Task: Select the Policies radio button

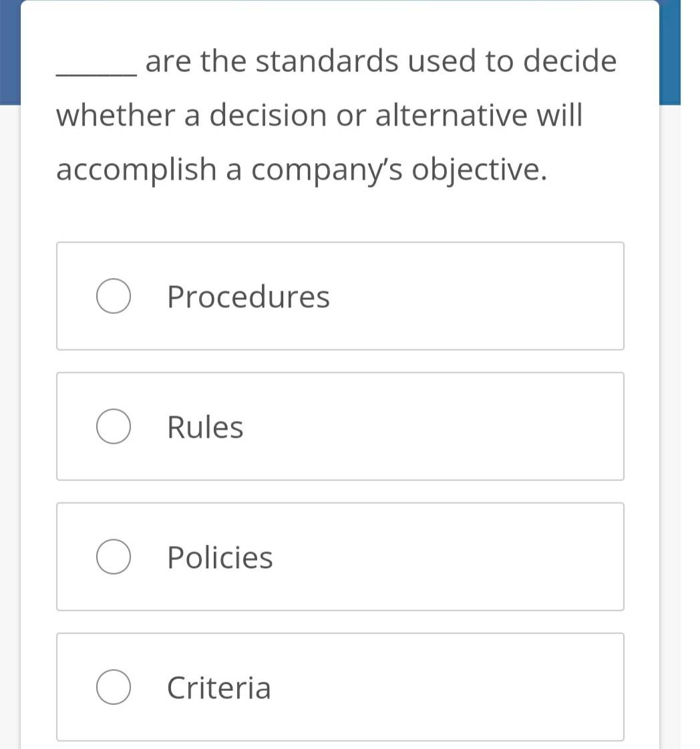Action: (114, 555)
